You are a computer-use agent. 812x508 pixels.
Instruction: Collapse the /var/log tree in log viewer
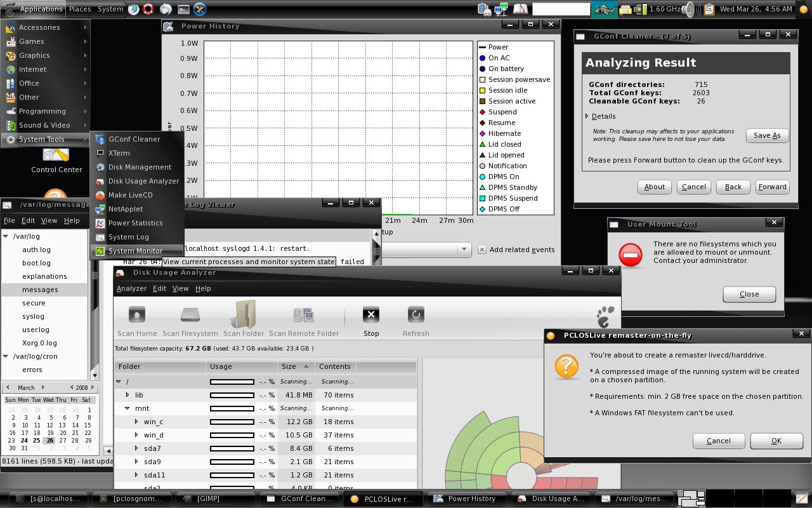pyautogui.click(x=6, y=236)
